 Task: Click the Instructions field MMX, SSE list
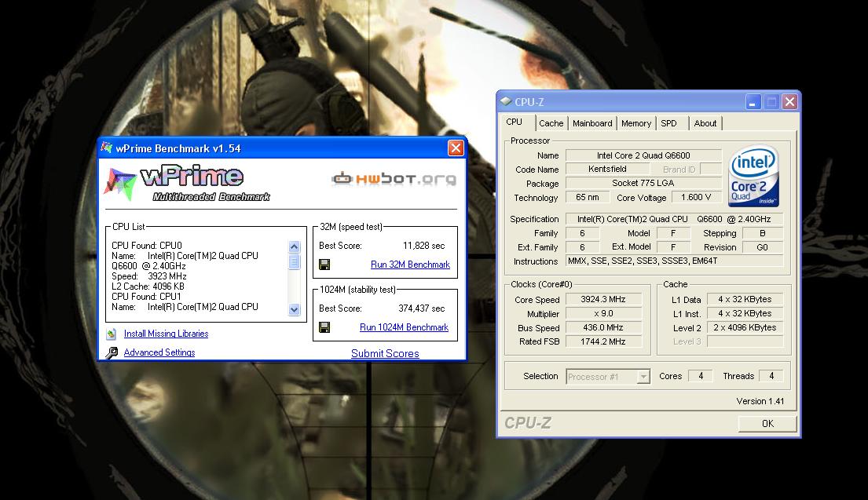674,261
